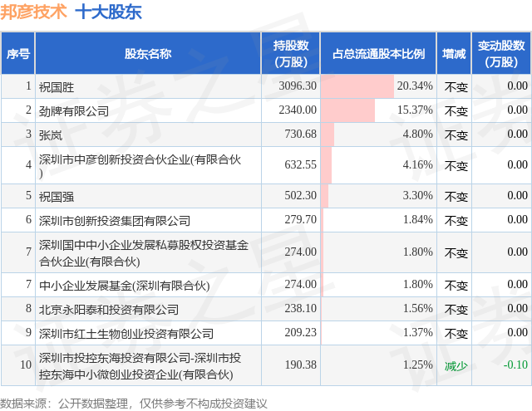This screenshot has height=411, width=532.
Task: Click the 15.37% ratio value
Action: click(x=415, y=110)
